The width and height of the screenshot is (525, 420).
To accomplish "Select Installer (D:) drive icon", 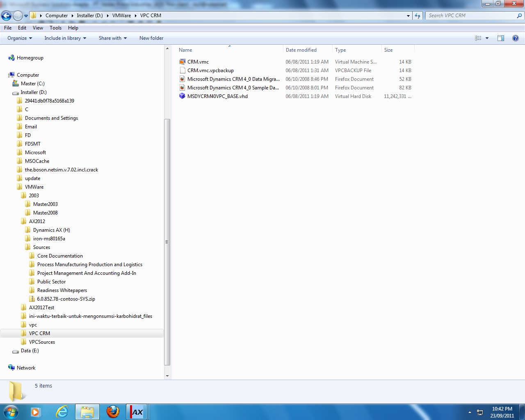I will pos(16,92).
